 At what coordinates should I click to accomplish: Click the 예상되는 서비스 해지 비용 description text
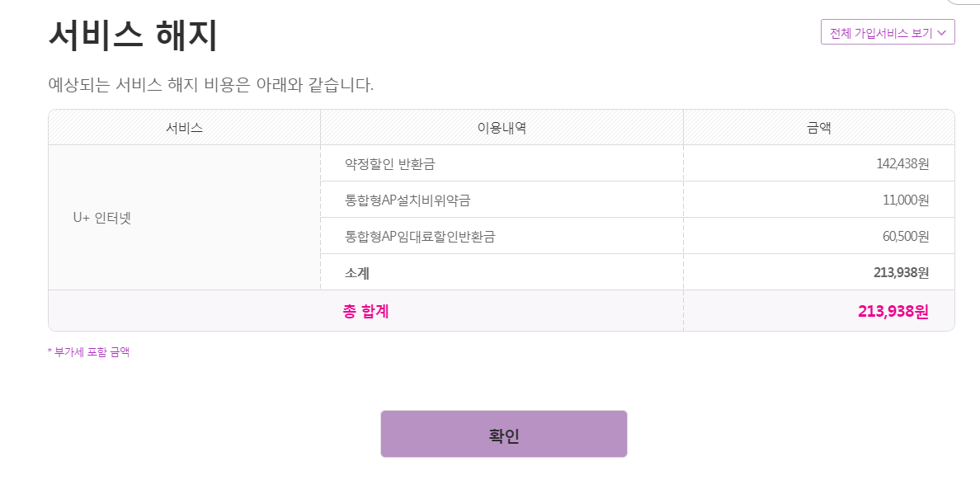pos(211,84)
